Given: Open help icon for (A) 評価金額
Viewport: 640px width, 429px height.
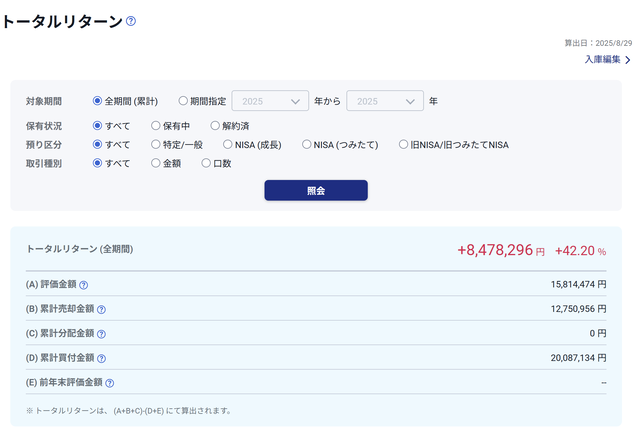Looking at the screenshot, I should pos(84,285).
